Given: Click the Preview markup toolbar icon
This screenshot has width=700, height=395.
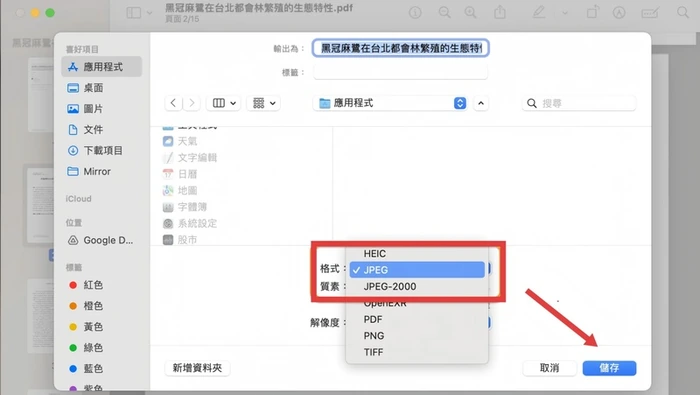Looking at the screenshot, I should 619,12.
